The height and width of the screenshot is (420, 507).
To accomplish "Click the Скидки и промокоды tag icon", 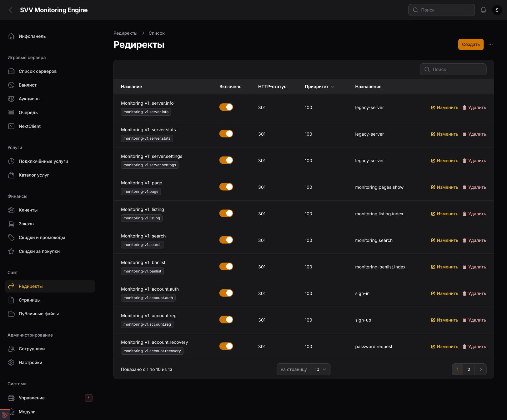I will point(11,237).
